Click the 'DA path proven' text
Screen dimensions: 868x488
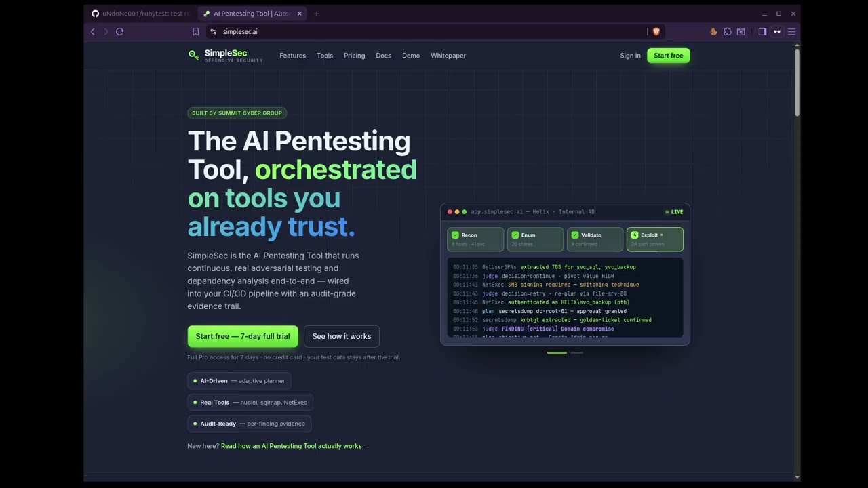click(648, 244)
